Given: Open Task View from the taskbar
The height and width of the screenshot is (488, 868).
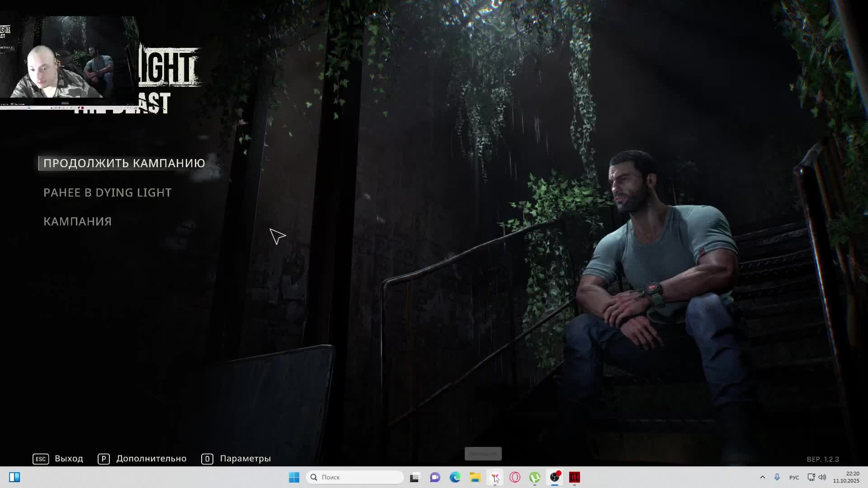Looking at the screenshot, I should 415,477.
